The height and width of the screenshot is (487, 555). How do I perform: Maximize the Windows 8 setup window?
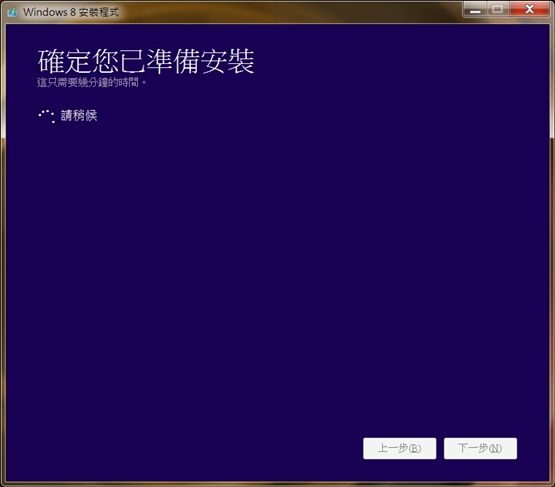(x=498, y=10)
